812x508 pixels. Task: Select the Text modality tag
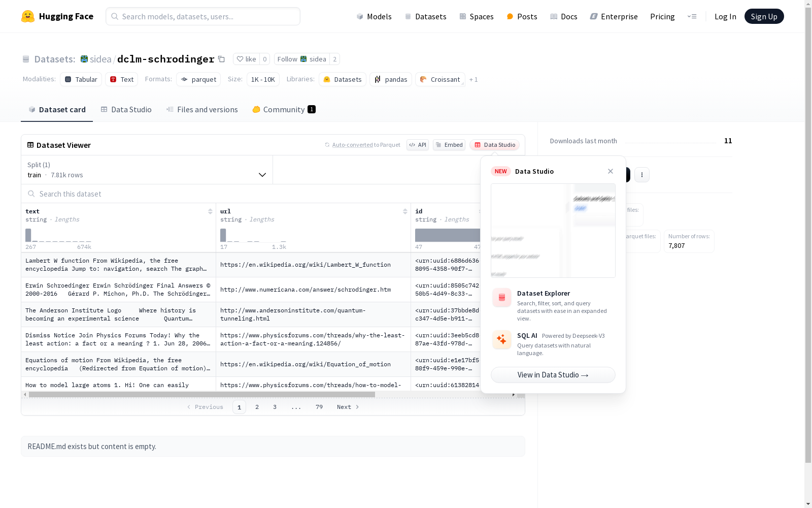pos(122,79)
